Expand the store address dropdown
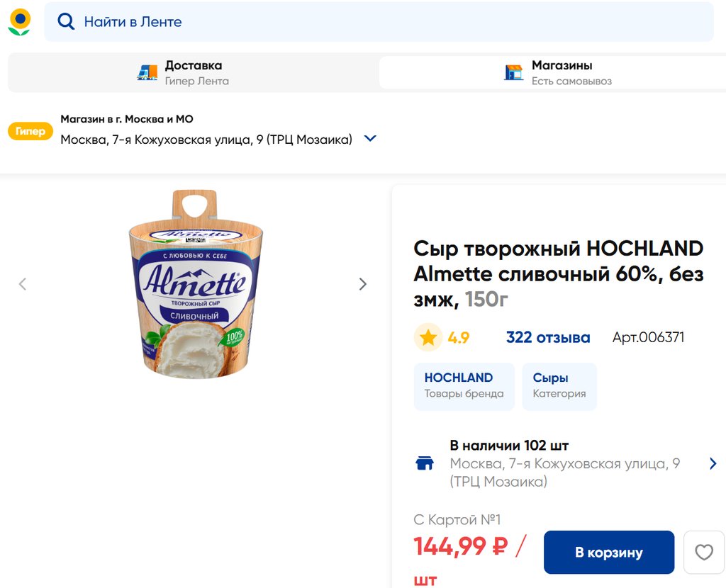Image resolution: width=726 pixels, height=588 pixels. tap(370, 139)
